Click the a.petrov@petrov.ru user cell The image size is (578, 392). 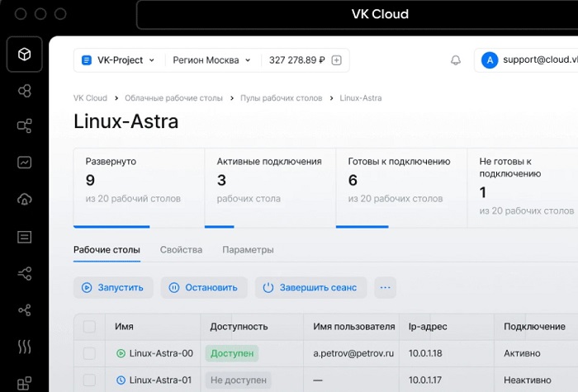353,353
